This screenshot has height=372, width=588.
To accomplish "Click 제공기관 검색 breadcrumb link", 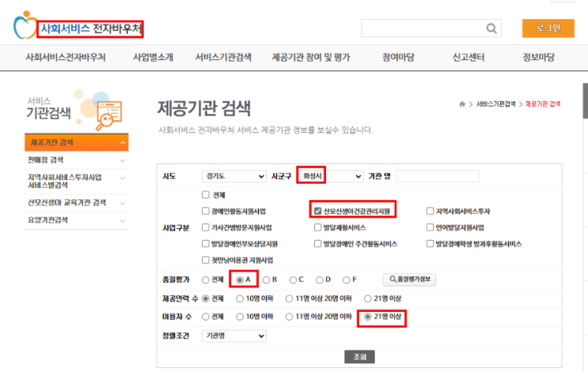I will 543,104.
